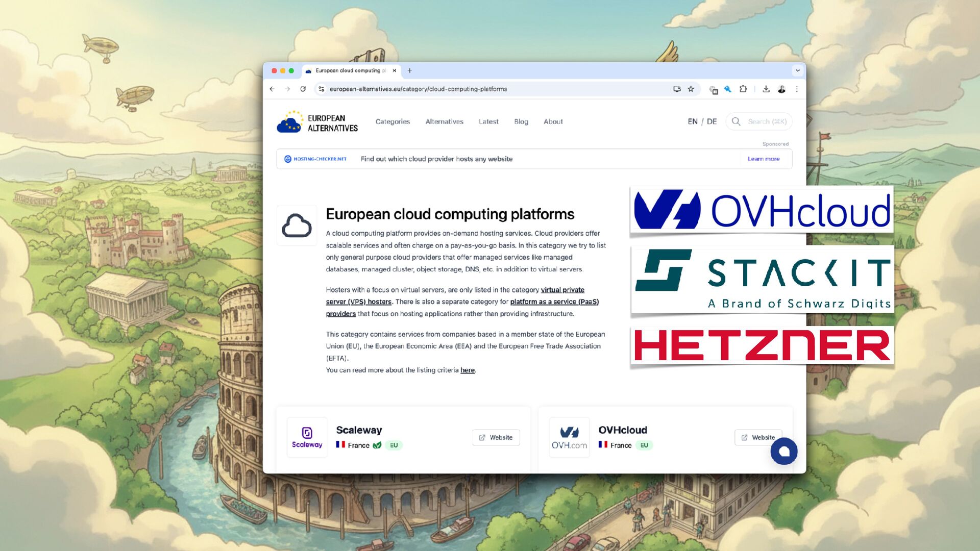Open the Alternatives navigation item
The height and width of the screenshot is (551, 980).
coord(444,121)
